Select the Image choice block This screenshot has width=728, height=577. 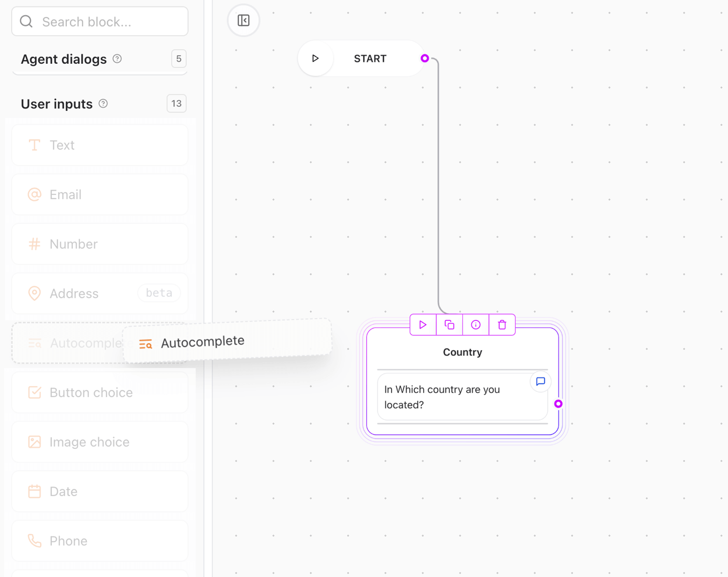click(x=99, y=442)
